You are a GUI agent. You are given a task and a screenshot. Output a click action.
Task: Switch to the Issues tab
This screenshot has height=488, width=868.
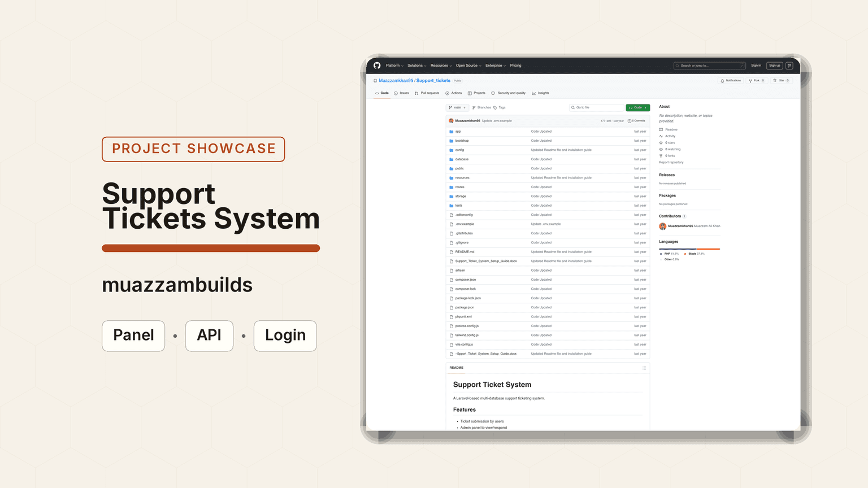pos(402,93)
